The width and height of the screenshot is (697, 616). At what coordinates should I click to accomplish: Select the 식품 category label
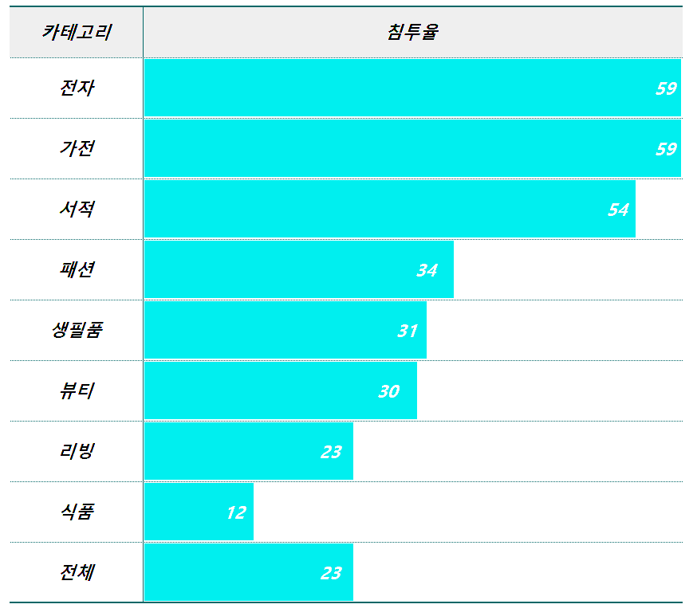pyautogui.click(x=77, y=512)
